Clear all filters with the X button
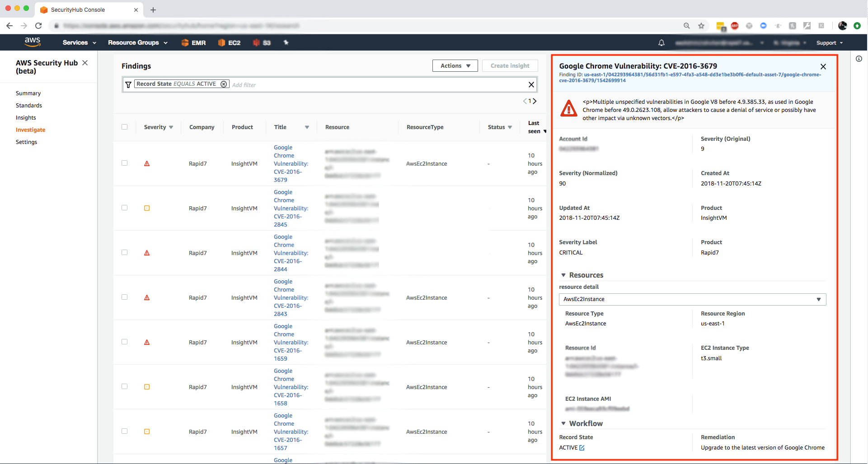This screenshot has width=868, height=464. tap(531, 84)
